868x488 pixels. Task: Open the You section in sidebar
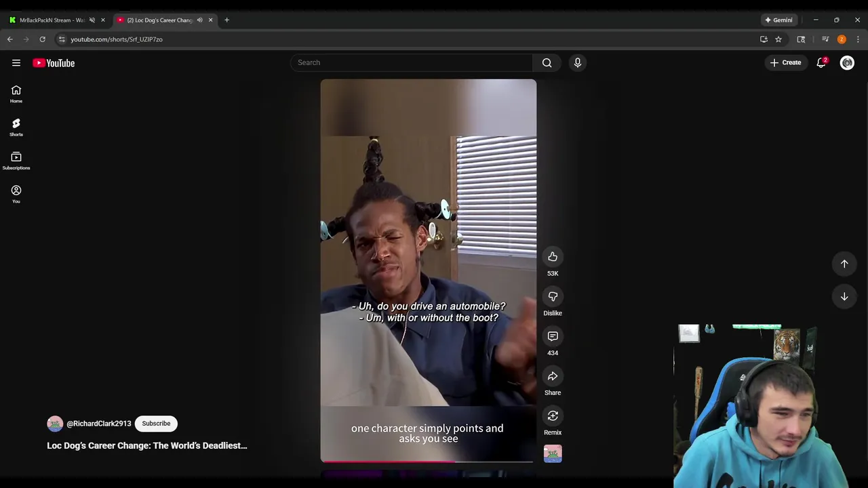click(x=16, y=194)
